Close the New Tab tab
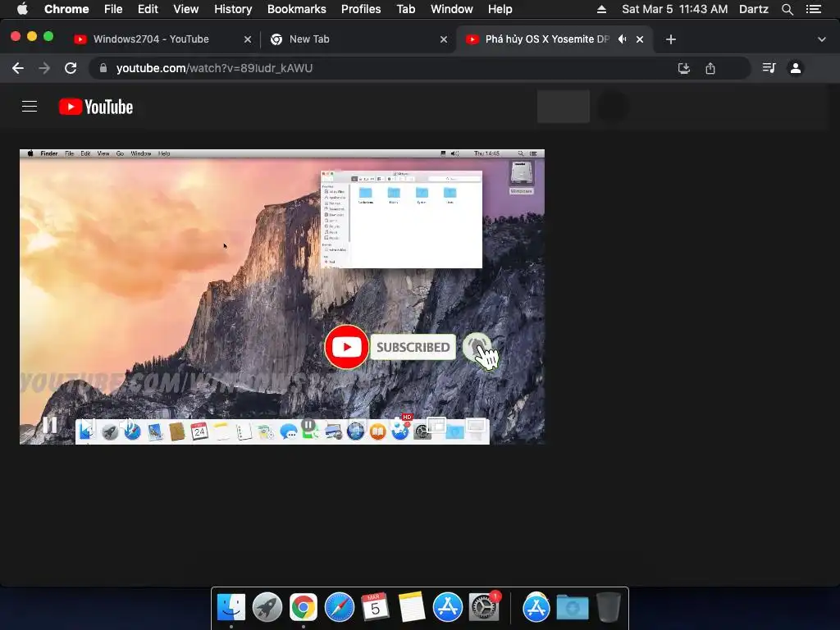The width and height of the screenshot is (840, 630). pyautogui.click(x=444, y=39)
